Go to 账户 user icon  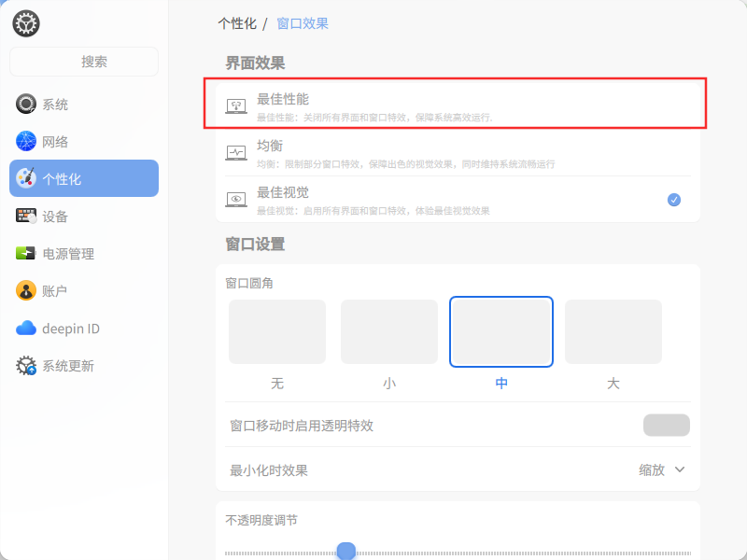[x=26, y=290]
